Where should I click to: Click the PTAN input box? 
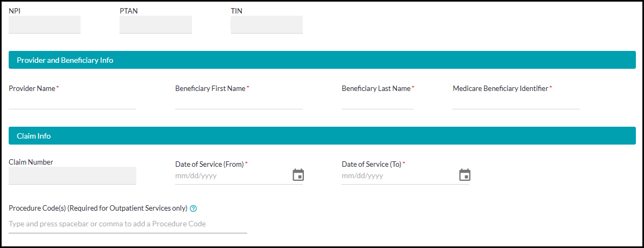(155, 24)
